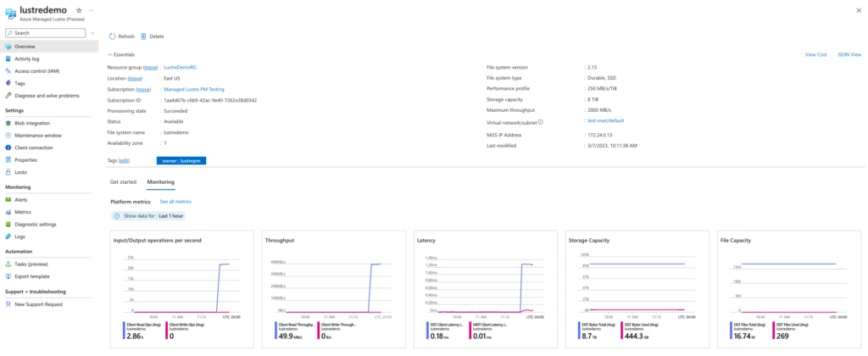Open the JSON View link
The height and width of the screenshot is (356, 868).
[x=849, y=55]
